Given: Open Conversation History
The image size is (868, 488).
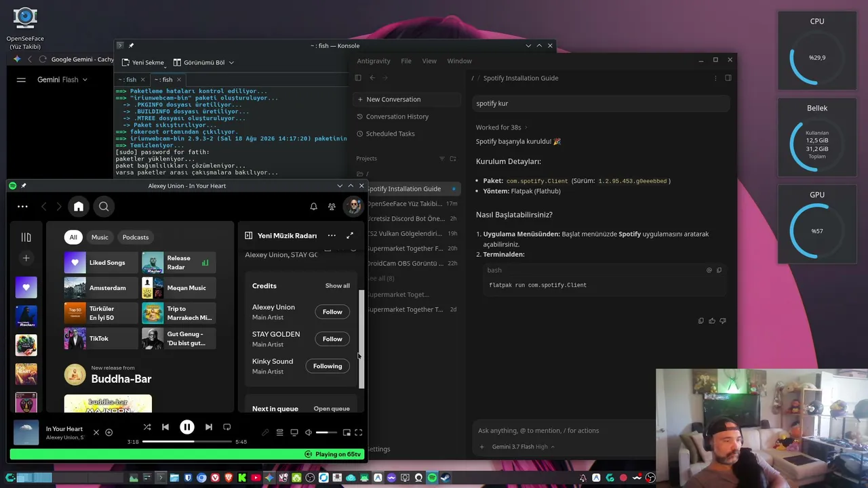Looking at the screenshot, I should [x=397, y=117].
